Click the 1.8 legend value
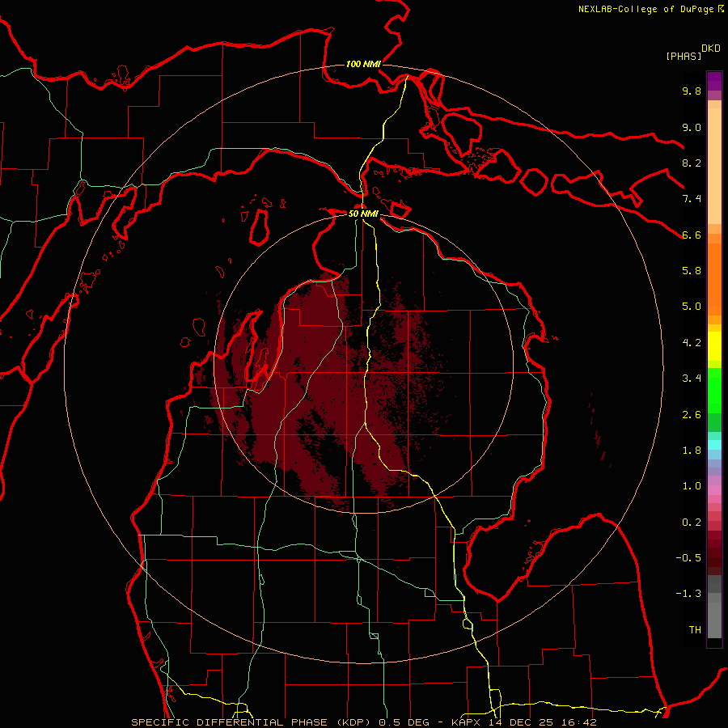The width and height of the screenshot is (728, 728). (692, 451)
